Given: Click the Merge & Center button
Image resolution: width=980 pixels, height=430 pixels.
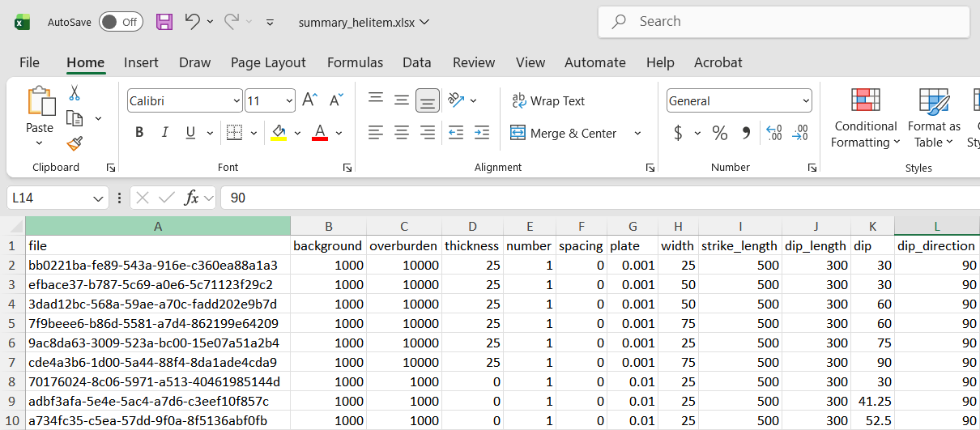Looking at the screenshot, I should (564, 133).
